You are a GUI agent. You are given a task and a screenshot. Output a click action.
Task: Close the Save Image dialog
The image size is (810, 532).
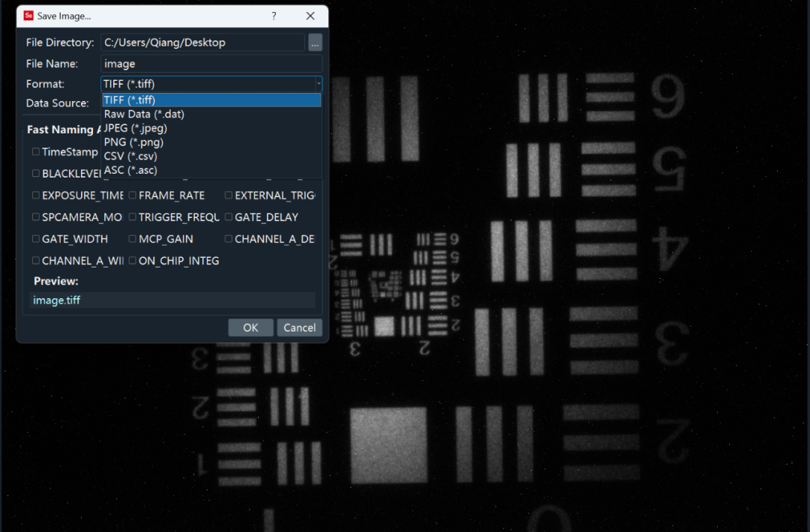(x=310, y=16)
